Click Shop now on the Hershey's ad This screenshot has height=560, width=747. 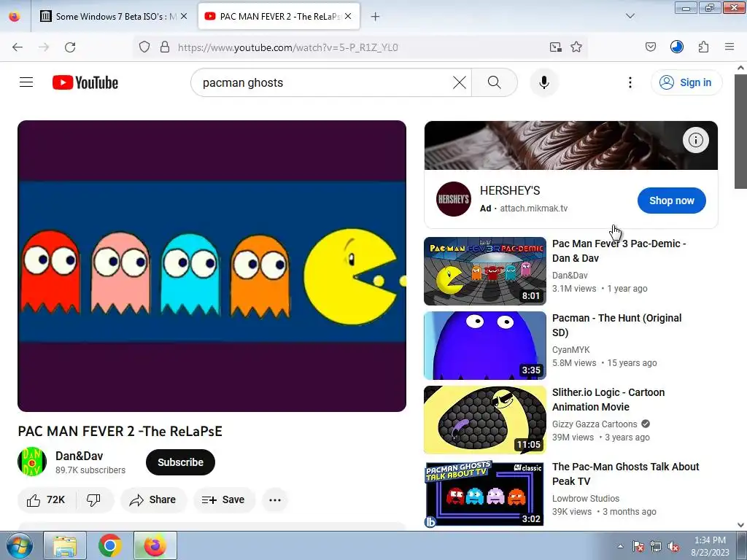coord(672,201)
